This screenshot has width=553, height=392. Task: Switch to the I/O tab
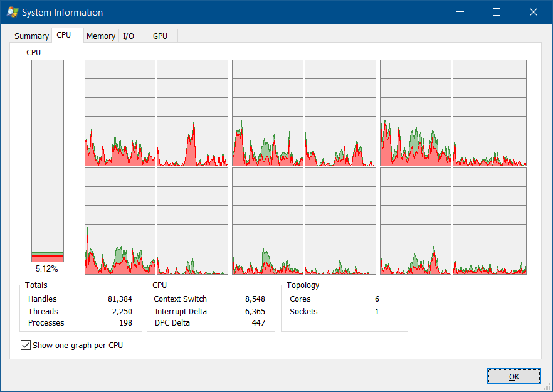[x=129, y=36]
